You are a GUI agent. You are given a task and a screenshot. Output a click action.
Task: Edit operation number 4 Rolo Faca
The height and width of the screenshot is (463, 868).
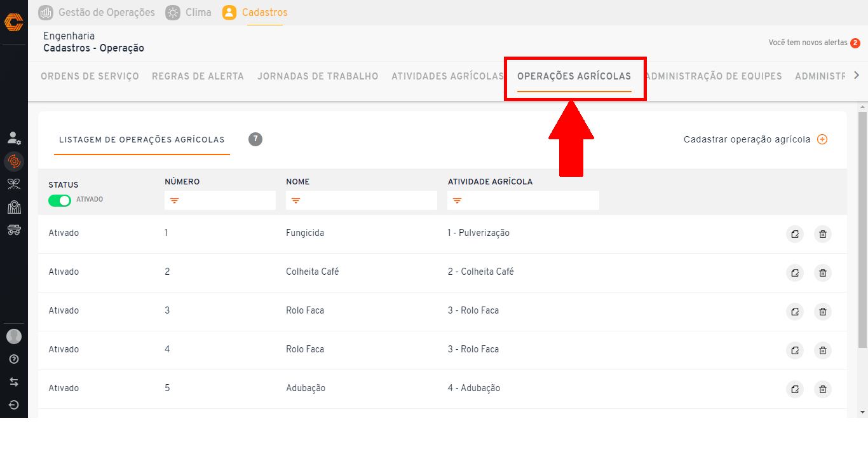click(795, 350)
